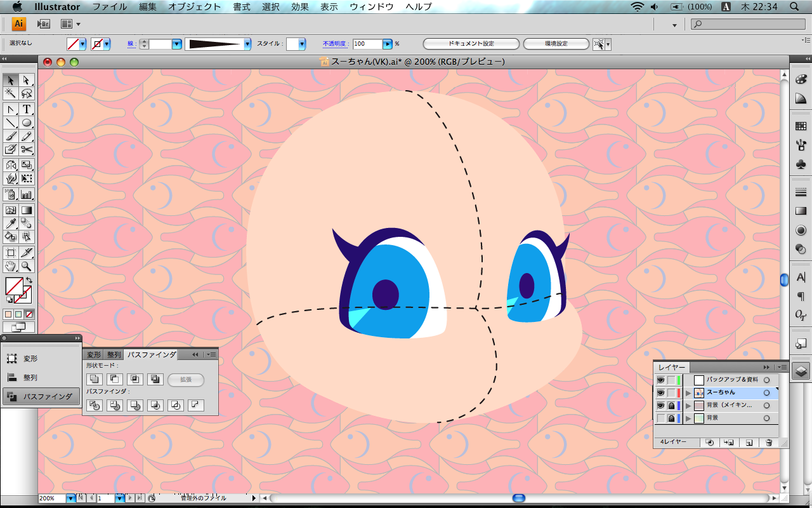812x508 pixels.
Task: Click the first button in Pathfinder's lower row
Action: click(x=95, y=405)
